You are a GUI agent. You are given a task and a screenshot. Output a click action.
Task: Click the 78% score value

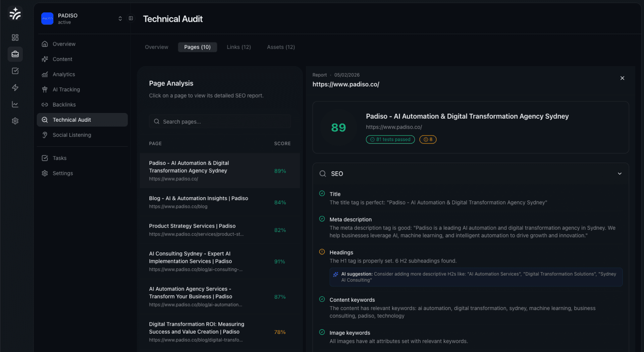pos(280,332)
